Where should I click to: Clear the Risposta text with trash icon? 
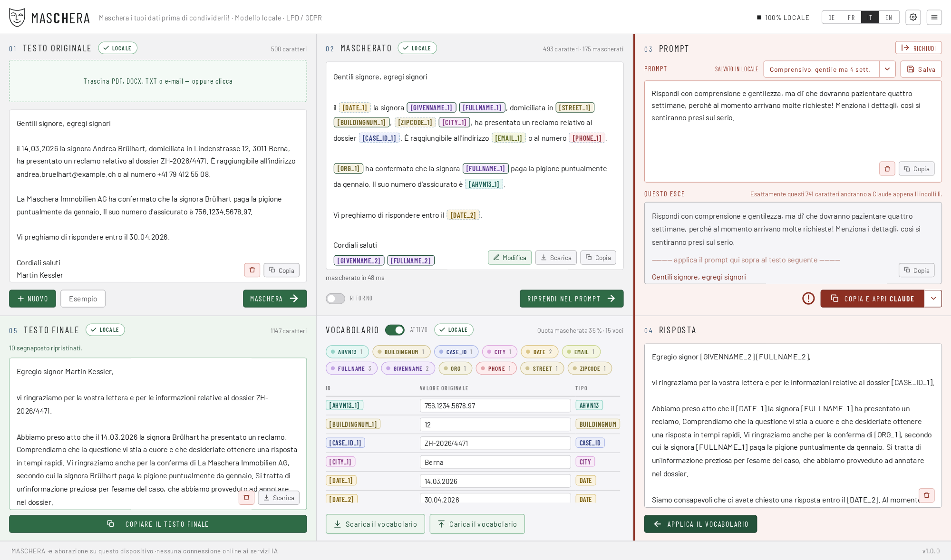(x=926, y=495)
